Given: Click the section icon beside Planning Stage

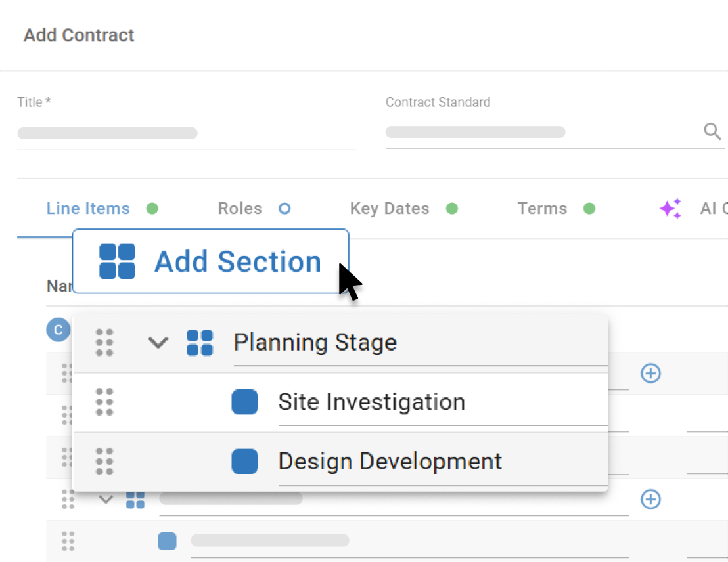Looking at the screenshot, I should point(201,342).
